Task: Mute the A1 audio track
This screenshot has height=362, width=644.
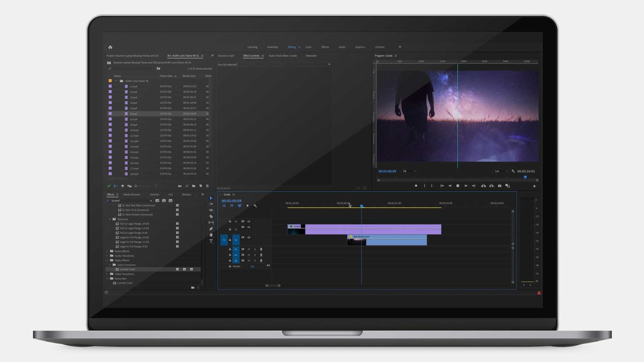Action: coord(248,249)
